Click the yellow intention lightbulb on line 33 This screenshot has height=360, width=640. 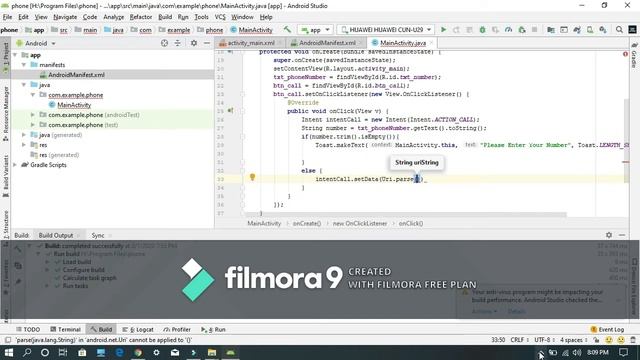pos(252,177)
